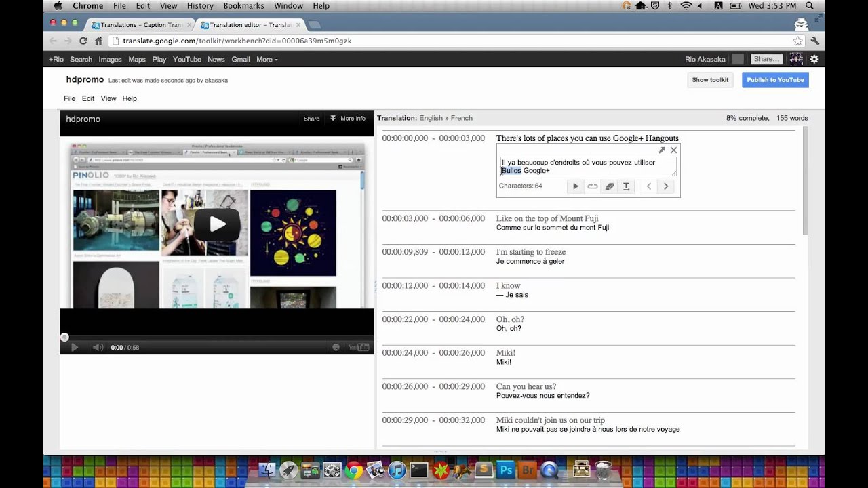Viewport: 868px width, 488px height.
Task: Switch to the Translations – Caption Translation tab
Action: click(x=141, y=25)
